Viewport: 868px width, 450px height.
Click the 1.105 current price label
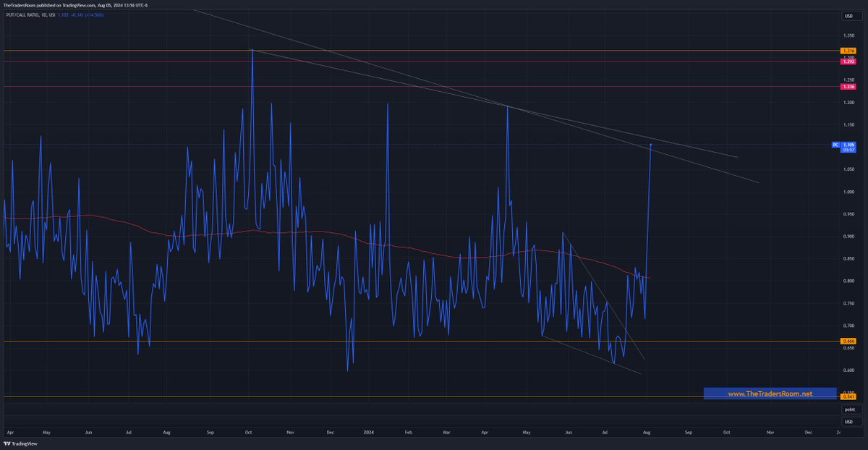coord(848,146)
